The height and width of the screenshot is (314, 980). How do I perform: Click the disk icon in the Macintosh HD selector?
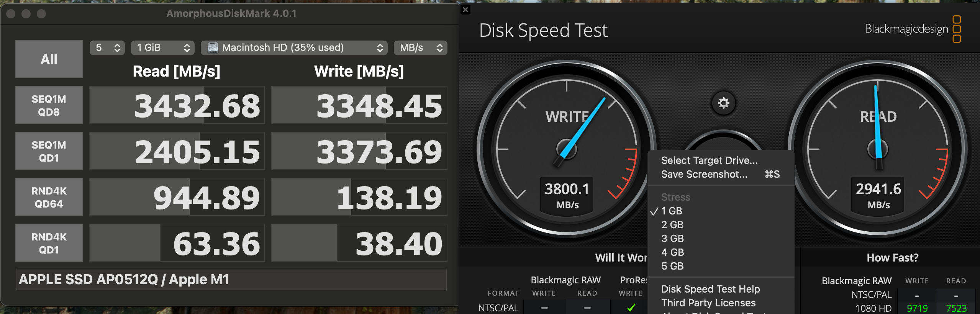coord(213,47)
